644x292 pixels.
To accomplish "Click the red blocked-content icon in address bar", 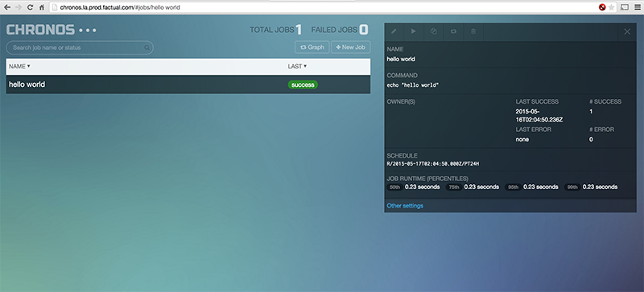I will coord(602,7).
